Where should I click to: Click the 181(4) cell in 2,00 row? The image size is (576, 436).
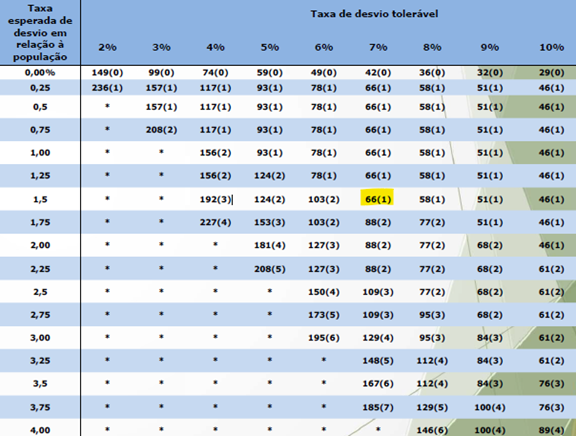coord(270,245)
